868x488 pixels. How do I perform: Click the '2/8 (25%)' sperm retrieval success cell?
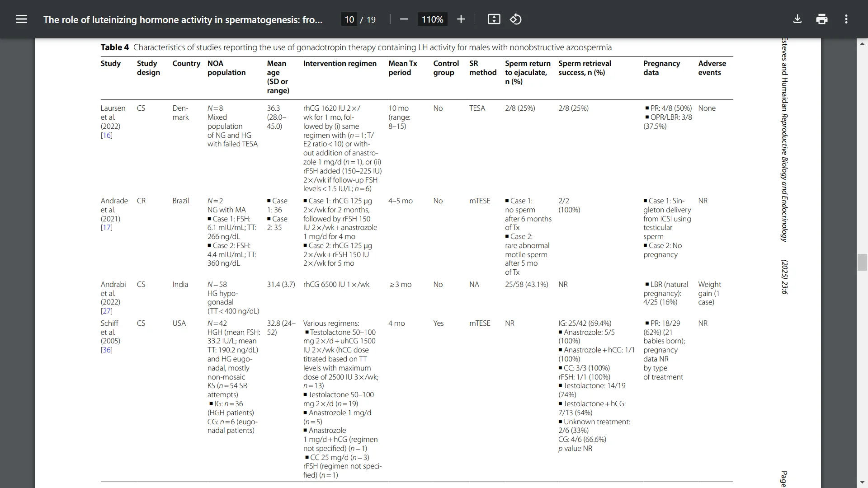coord(573,108)
